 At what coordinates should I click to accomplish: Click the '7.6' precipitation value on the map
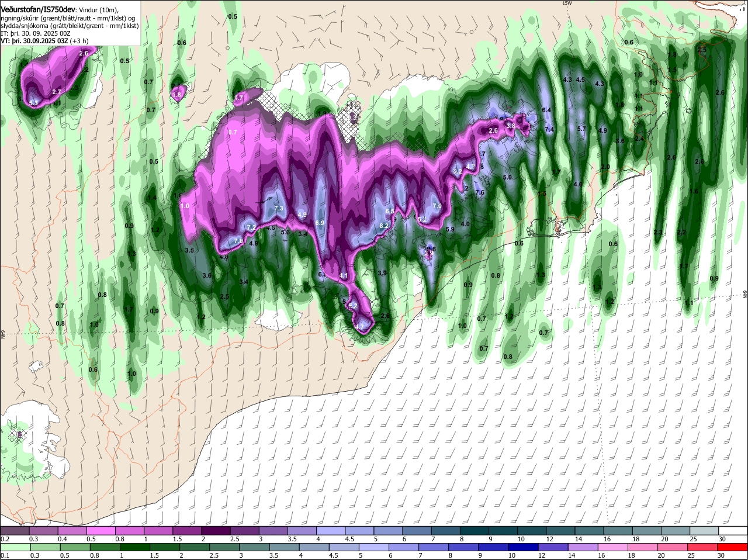point(480,192)
